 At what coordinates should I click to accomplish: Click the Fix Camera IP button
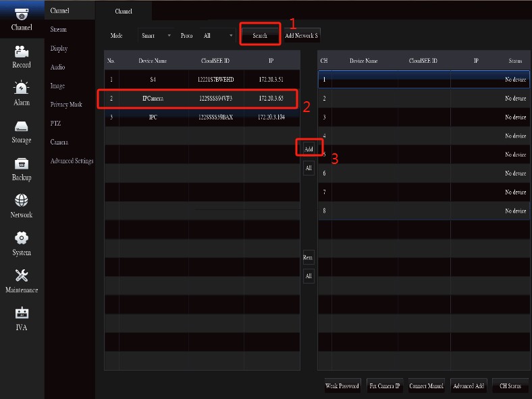pyautogui.click(x=385, y=386)
